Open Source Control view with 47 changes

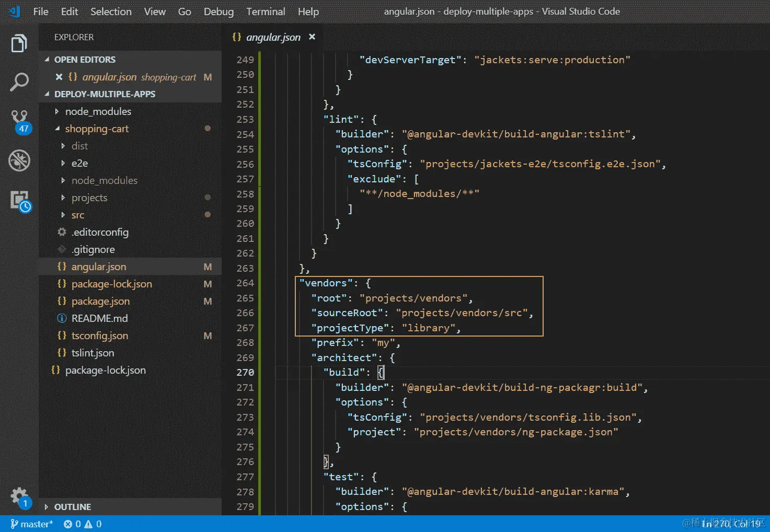pyautogui.click(x=20, y=122)
